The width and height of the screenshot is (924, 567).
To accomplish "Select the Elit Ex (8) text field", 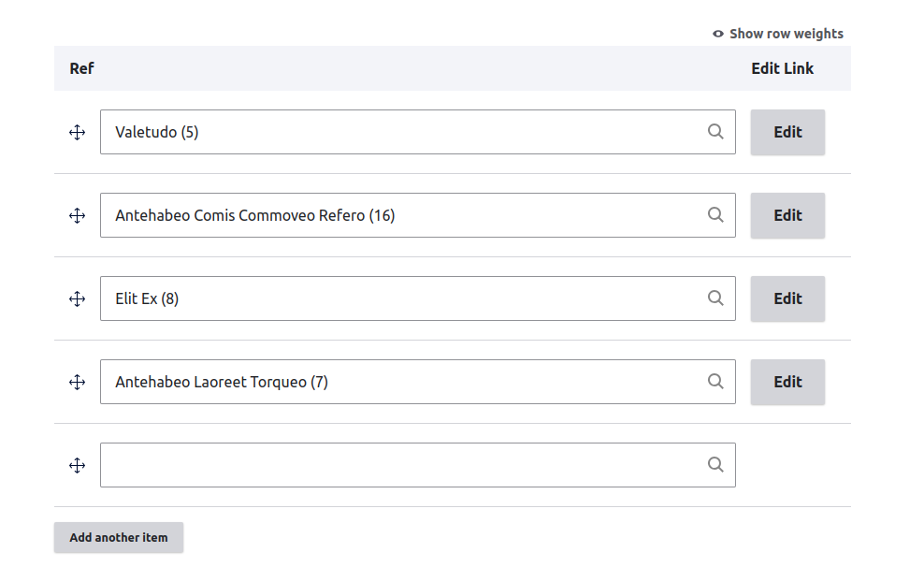I will coord(402,298).
